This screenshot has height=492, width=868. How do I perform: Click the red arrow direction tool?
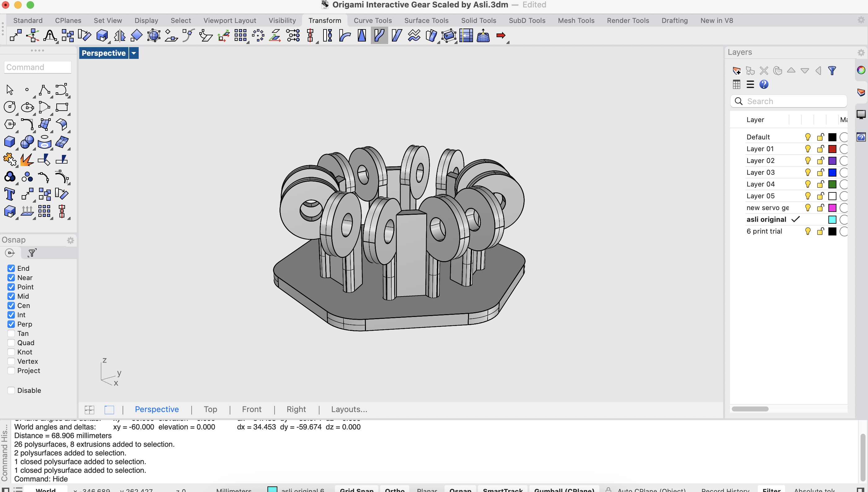(x=501, y=35)
